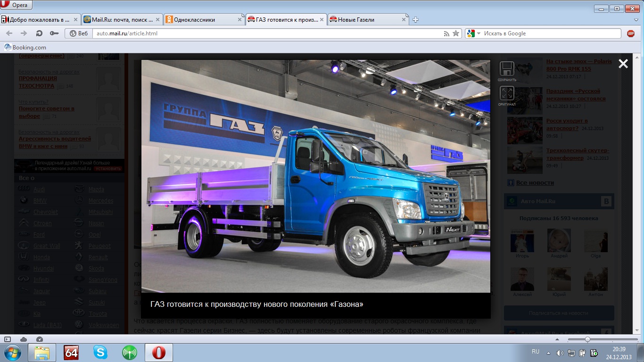Image resolution: width=644 pixels, height=362 pixels.
Task: Open Skype from the taskbar
Action: pyautogui.click(x=100, y=353)
